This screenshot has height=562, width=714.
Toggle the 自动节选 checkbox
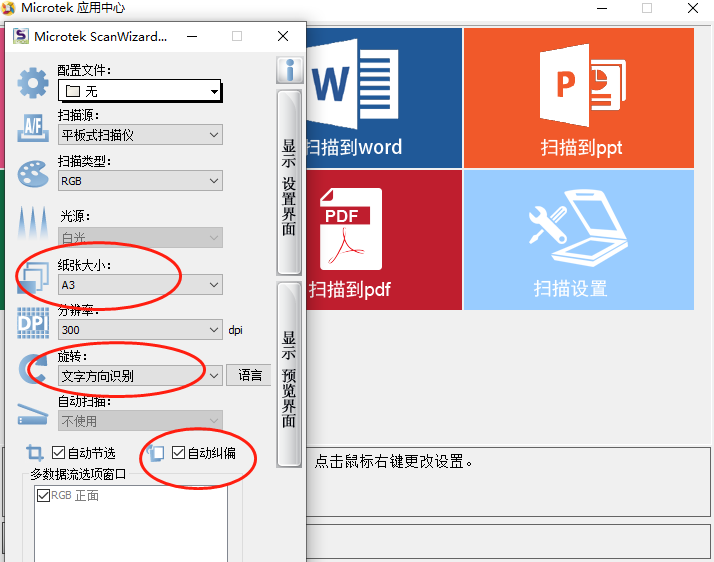tap(58, 453)
